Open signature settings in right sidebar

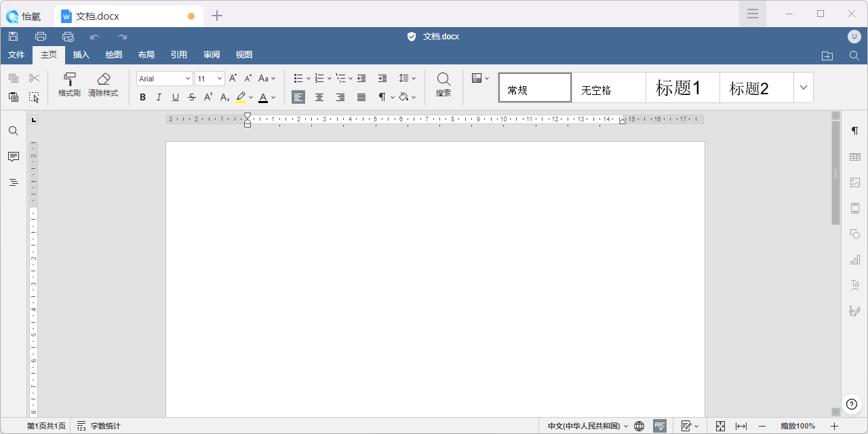pos(854,311)
